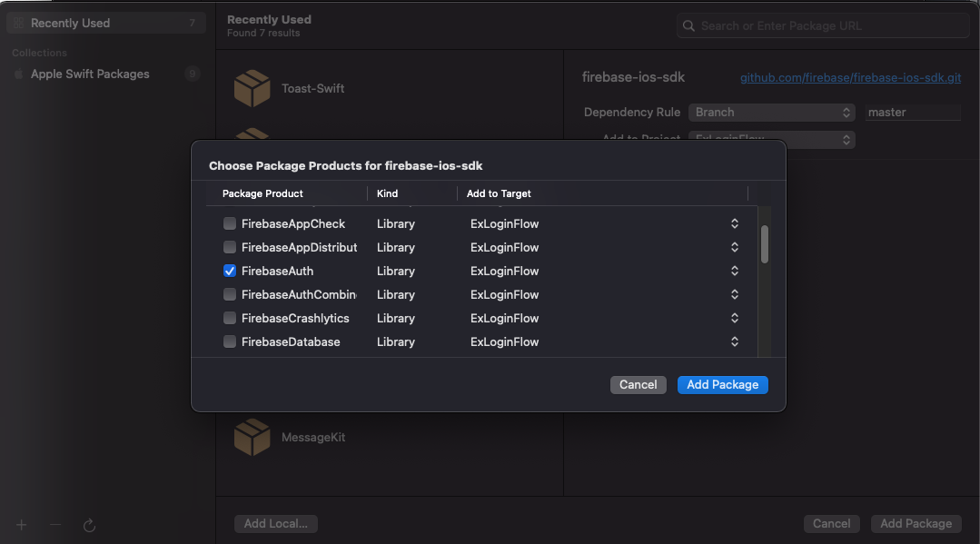Select Recently Used in sidebar

105,23
